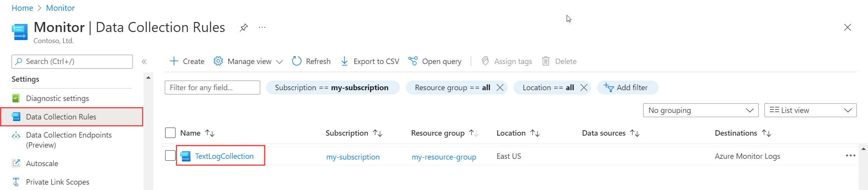Viewport: 868px width, 190px height.
Task: Open the TextLogCollection rule link
Action: (224, 156)
